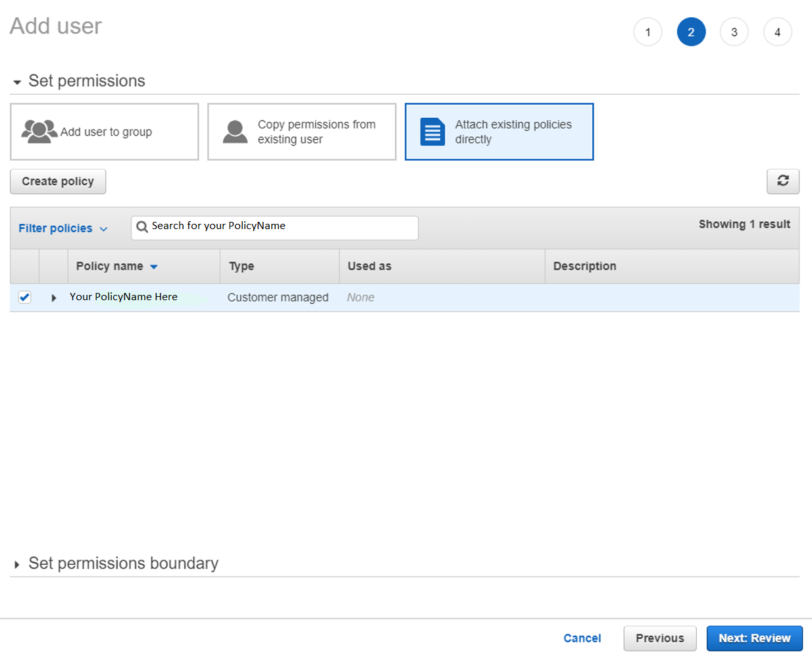Expand the Your PolicyName Here policy row
Screen dimensions: 812x657
[x=53, y=298]
